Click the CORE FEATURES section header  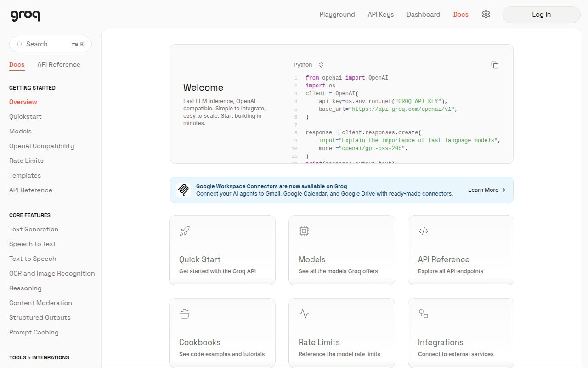[30, 215]
